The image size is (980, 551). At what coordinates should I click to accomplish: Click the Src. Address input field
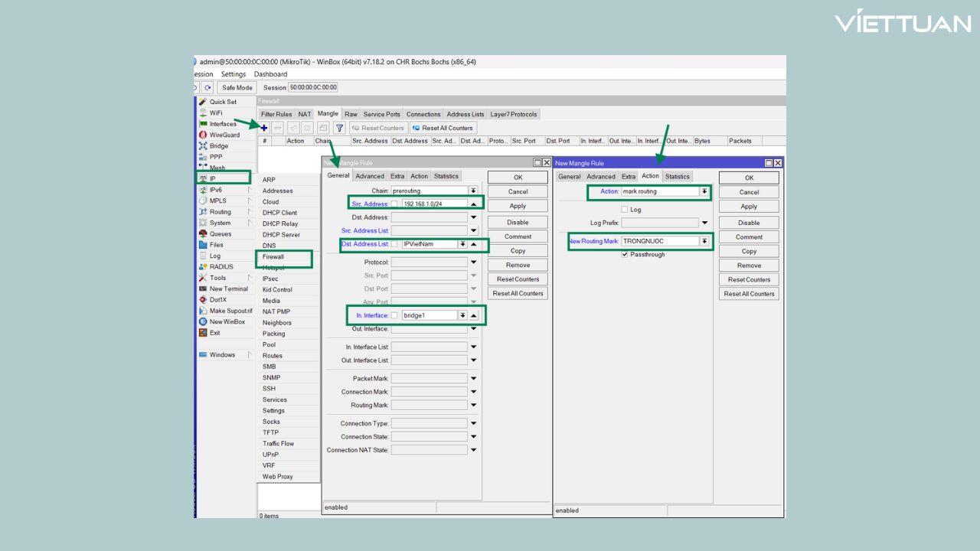[x=433, y=204]
